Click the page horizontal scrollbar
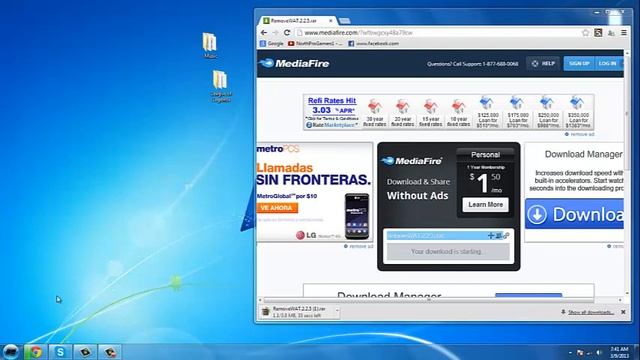 coord(429,300)
